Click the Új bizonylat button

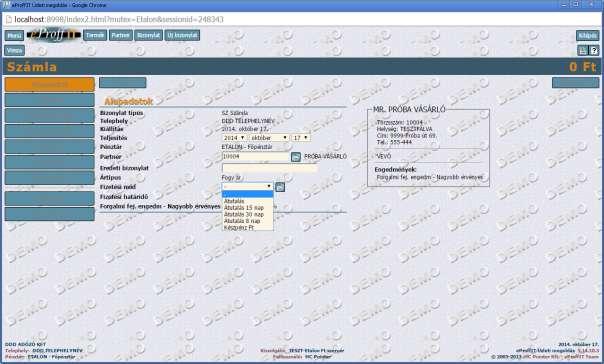tap(183, 35)
